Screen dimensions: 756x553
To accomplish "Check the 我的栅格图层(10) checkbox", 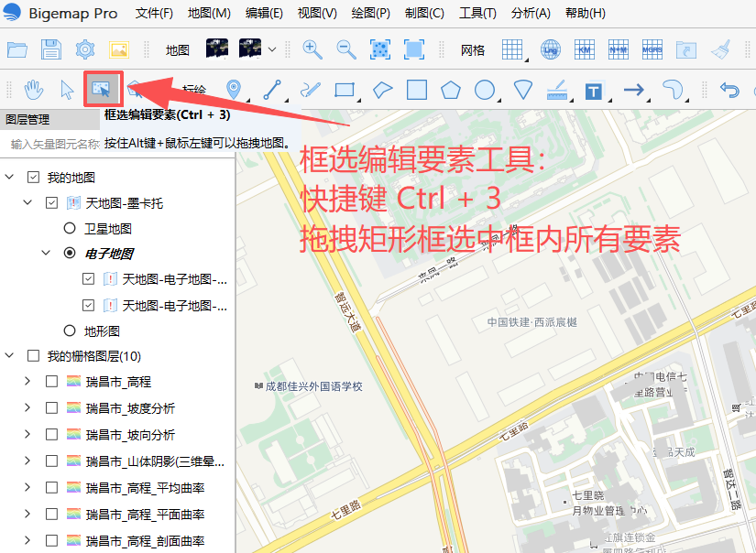I will point(33,356).
